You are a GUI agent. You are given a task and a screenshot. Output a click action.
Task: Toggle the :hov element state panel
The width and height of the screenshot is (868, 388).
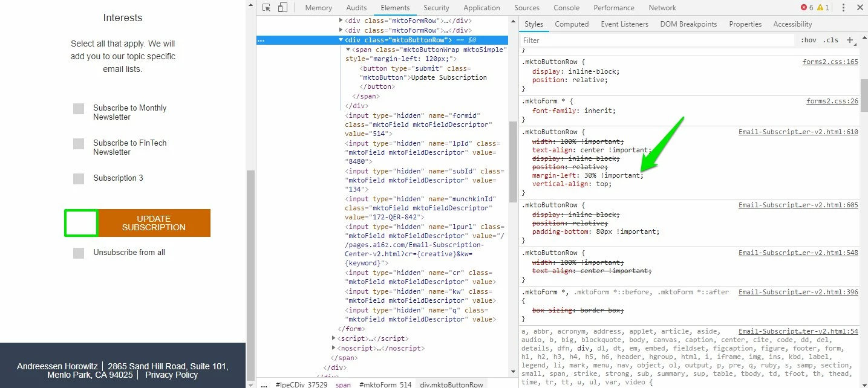coord(808,40)
